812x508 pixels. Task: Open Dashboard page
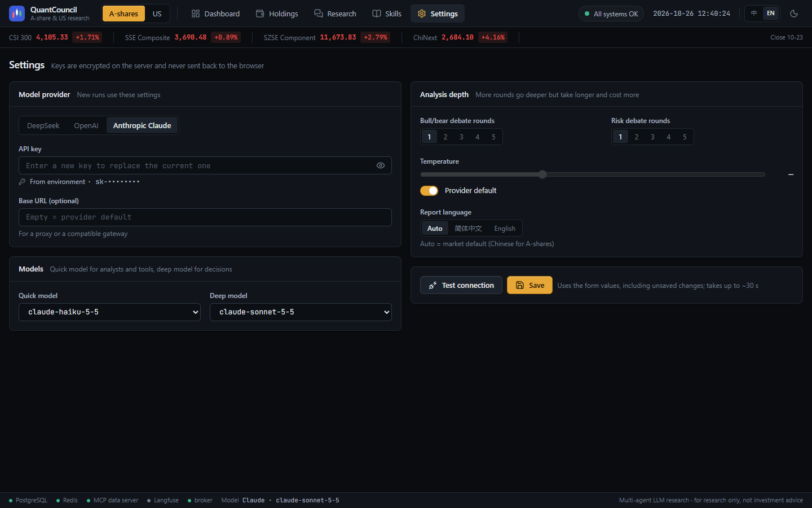click(215, 14)
